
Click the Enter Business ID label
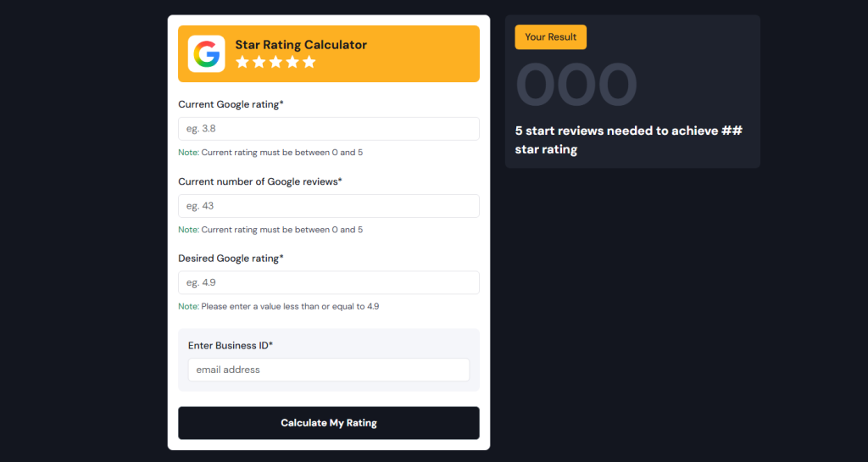(231, 345)
